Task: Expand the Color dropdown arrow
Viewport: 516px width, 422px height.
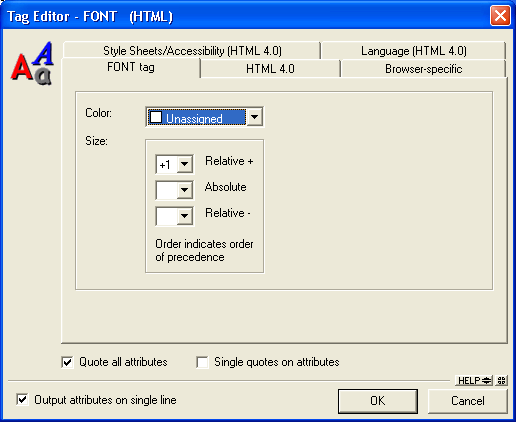Action: pyautogui.click(x=255, y=117)
